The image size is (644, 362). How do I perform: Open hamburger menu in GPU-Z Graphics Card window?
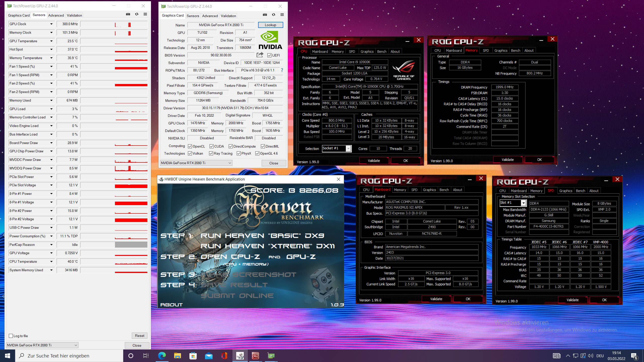[282, 15]
